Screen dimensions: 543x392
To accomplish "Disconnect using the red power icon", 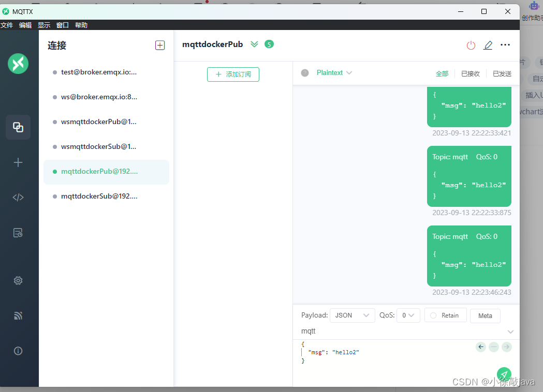I will 471,46.
